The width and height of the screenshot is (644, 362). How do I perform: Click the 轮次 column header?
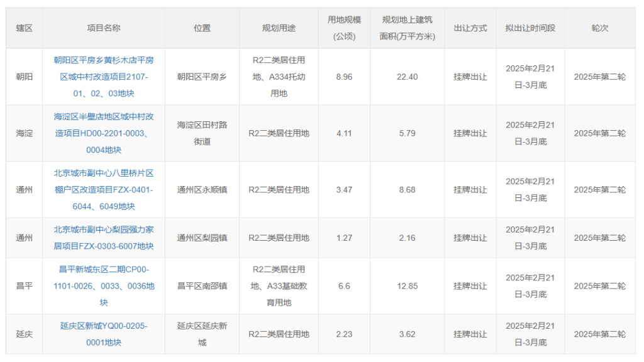pyautogui.click(x=599, y=28)
